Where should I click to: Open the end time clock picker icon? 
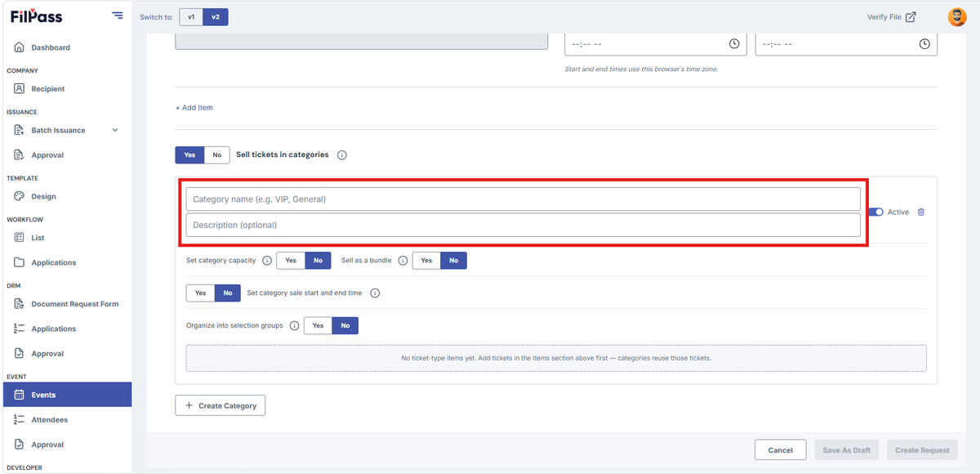coord(924,44)
